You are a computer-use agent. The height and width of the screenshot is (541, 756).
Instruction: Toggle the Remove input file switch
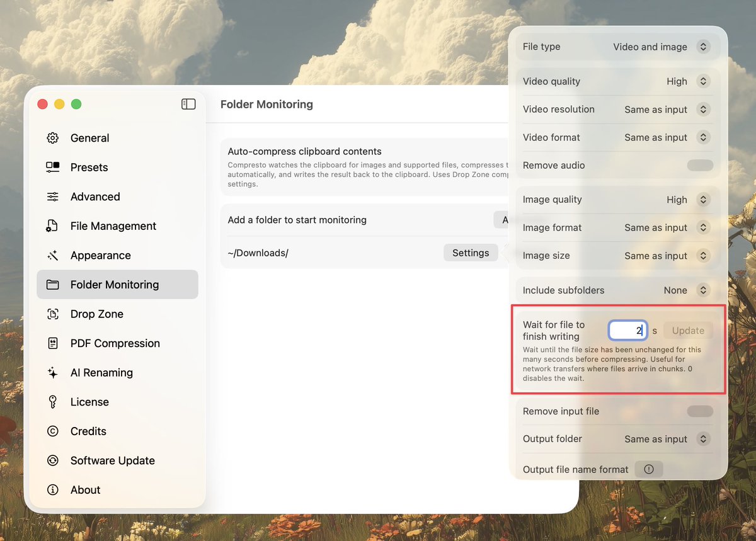click(700, 411)
